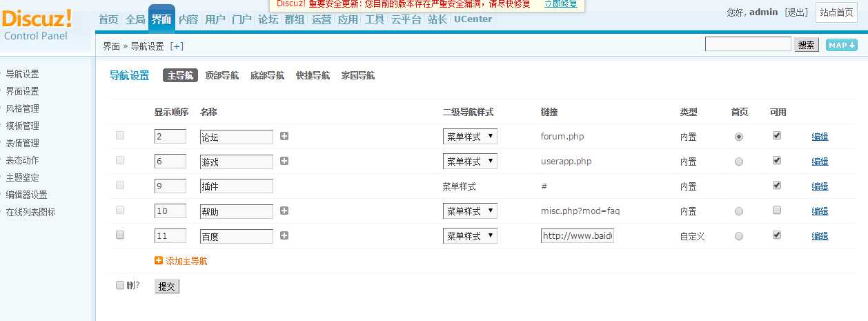Screen dimensions: 868x321
Task: Open the MAP site map button
Action: pos(841,45)
